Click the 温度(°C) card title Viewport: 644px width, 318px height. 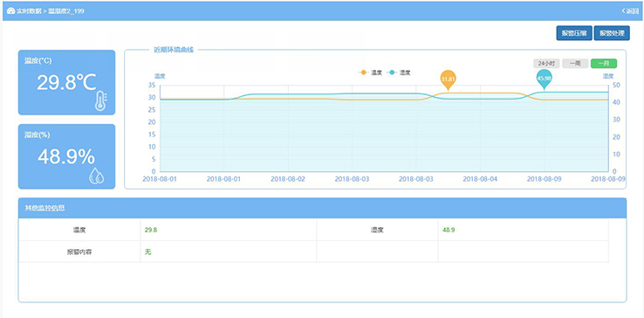(38, 61)
